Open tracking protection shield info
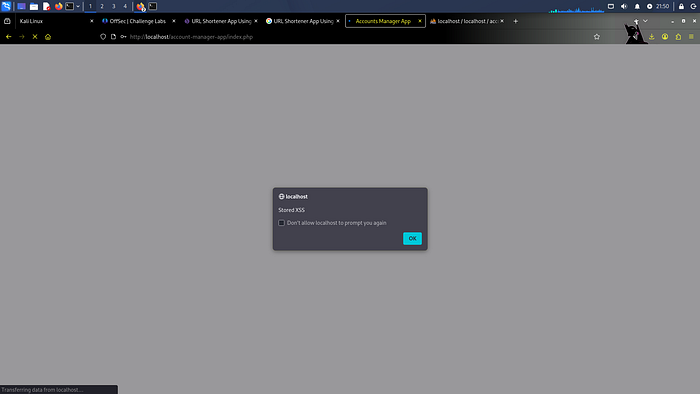Screen dimensions: 700x394 [x=103, y=37]
